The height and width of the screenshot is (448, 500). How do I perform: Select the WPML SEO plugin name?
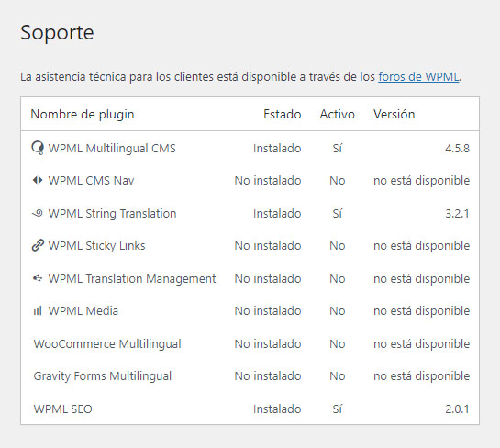(62, 409)
